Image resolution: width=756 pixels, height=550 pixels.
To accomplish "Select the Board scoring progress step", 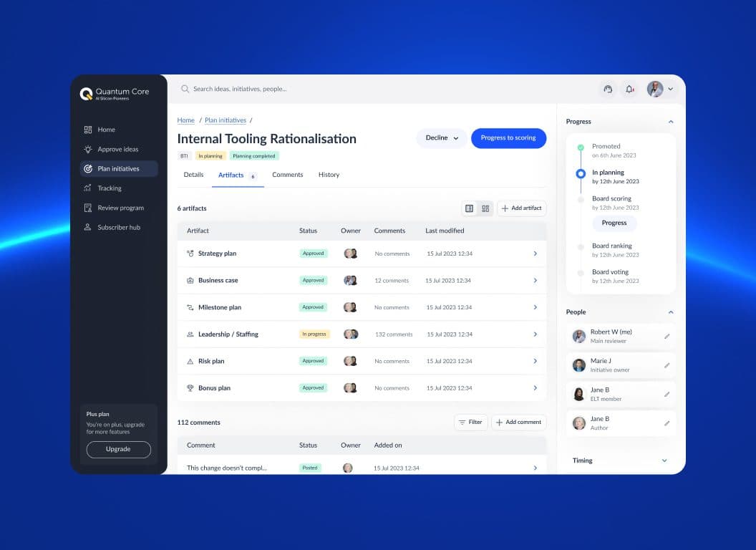I will click(x=581, y=199).
